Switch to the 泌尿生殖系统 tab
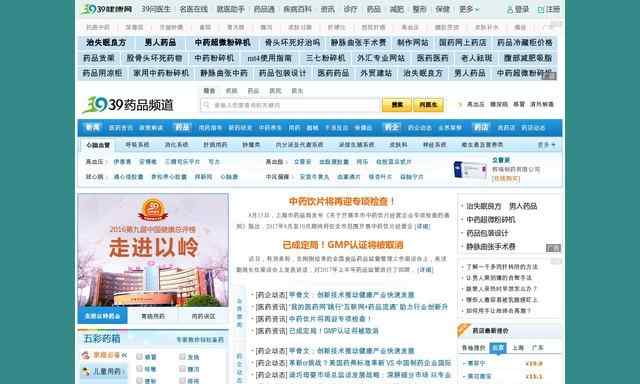 (356, 145)
